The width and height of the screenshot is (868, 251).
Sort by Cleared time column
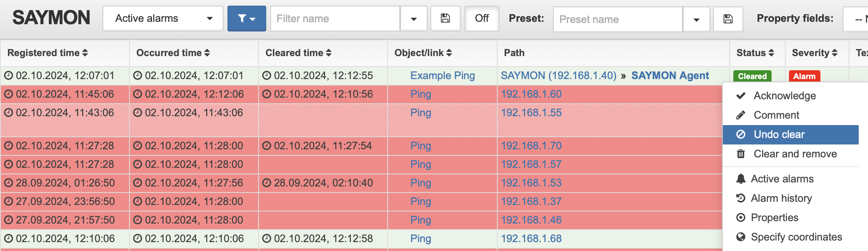click(x=298, y=53)
